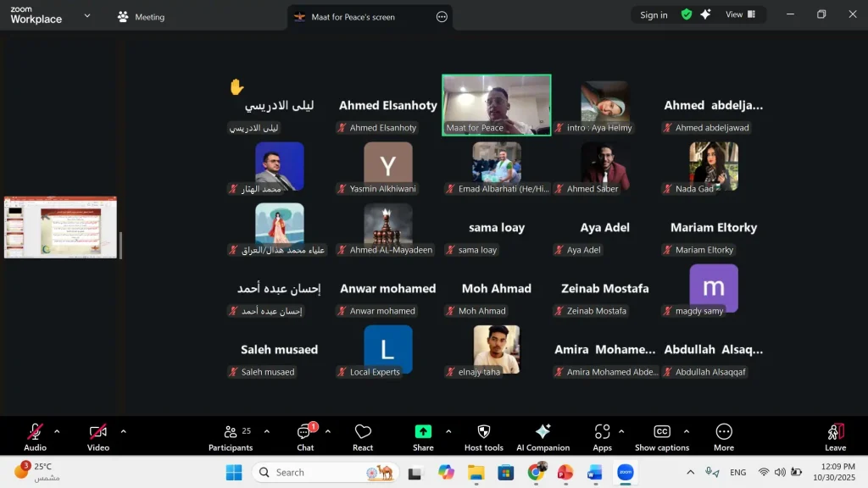Open the Chat panel
The width and height of the screenshot is (868, 488).
(305, 435)
